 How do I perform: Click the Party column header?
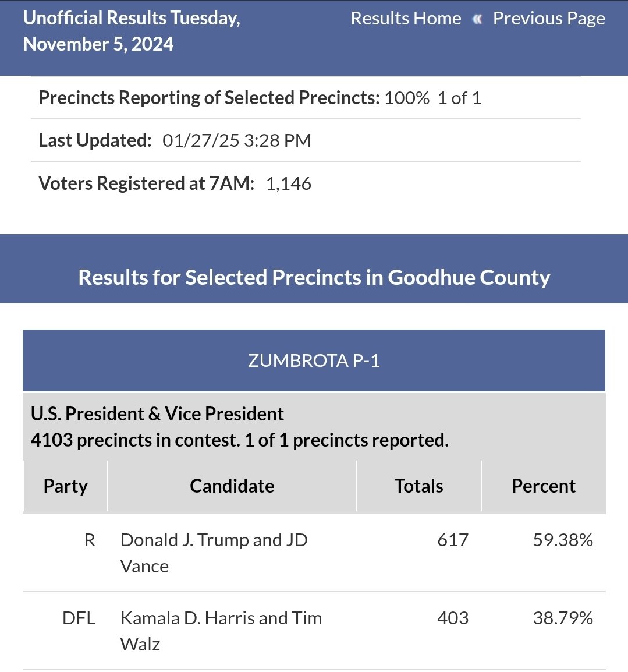[66, 486]
